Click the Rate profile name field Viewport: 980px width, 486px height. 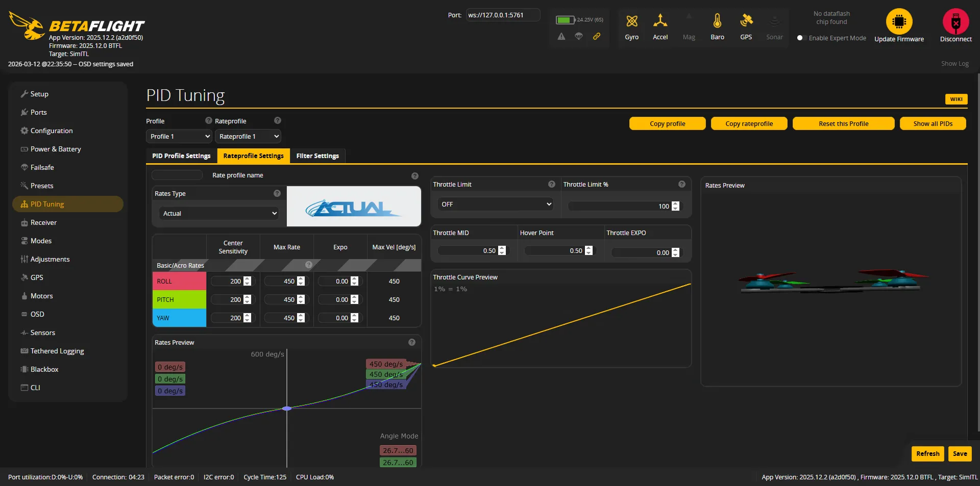[x=177, y=175]
